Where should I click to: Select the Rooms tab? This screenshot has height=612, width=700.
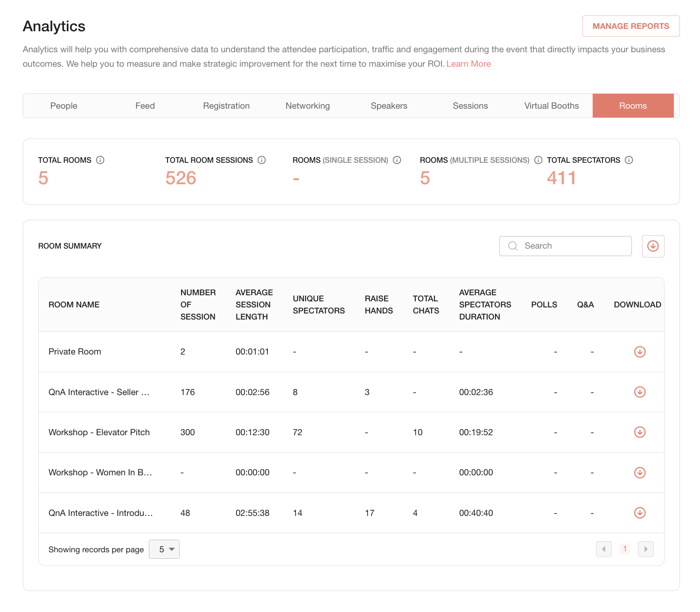633,106
